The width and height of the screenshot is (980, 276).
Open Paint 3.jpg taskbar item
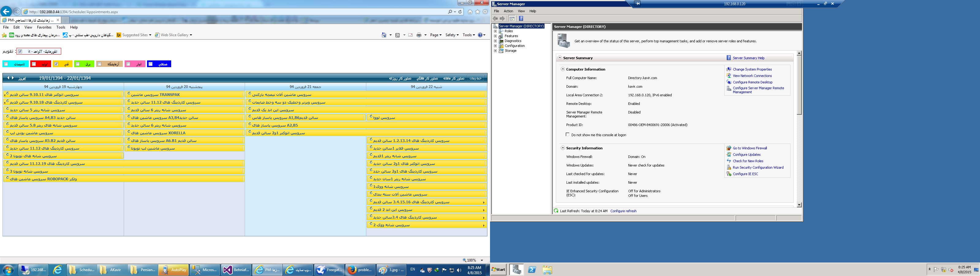point(391,270)
